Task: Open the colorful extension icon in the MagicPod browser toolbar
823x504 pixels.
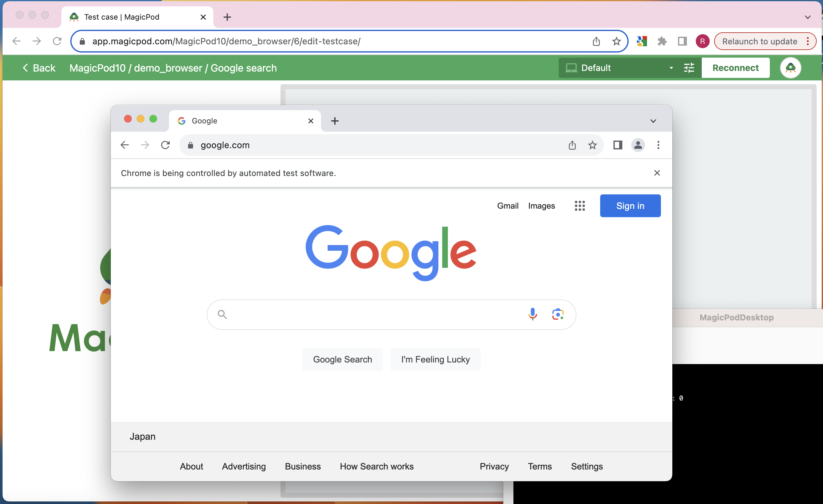Action: [642, 41]
